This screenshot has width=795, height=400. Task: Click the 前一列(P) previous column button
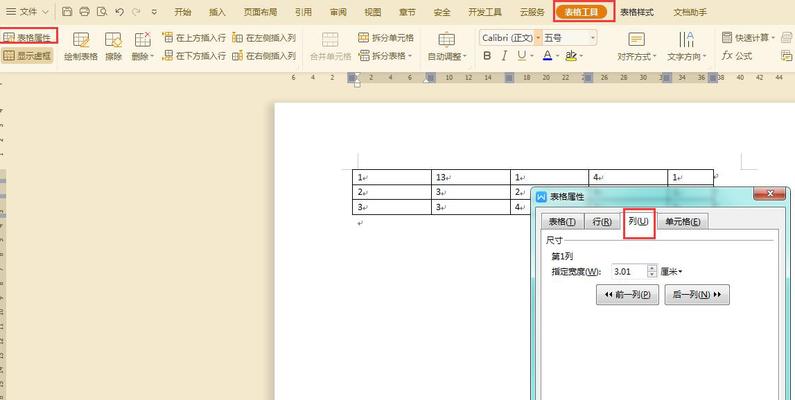627,295
